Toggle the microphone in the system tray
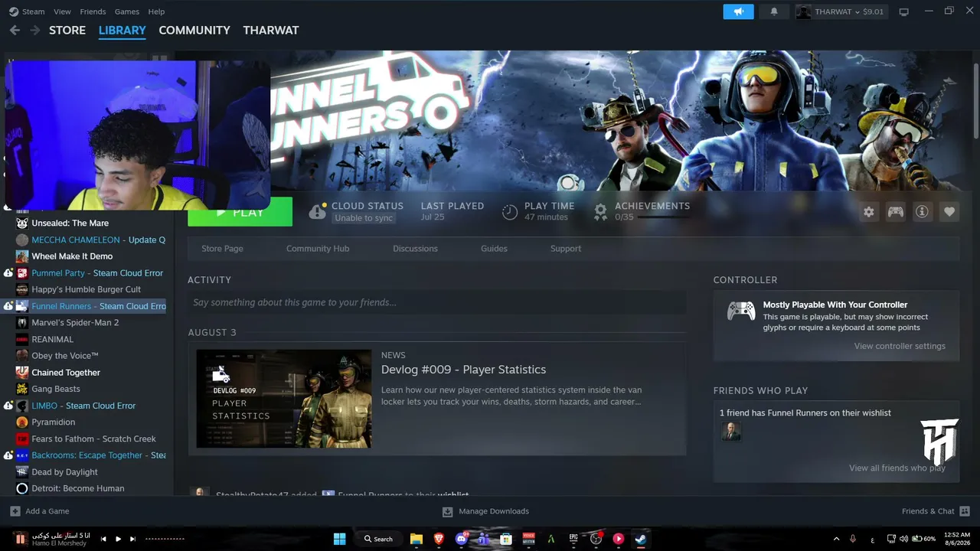 click(853, 539)
